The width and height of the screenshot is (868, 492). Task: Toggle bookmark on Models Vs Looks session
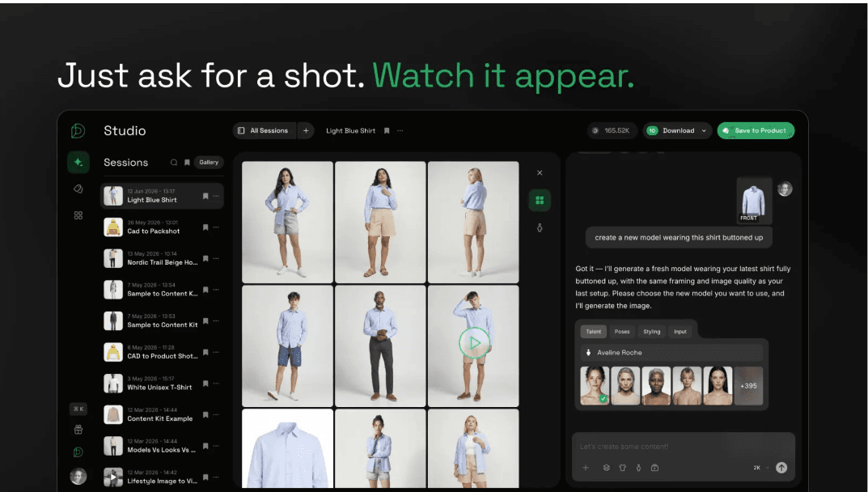click(x=205, y=446)
